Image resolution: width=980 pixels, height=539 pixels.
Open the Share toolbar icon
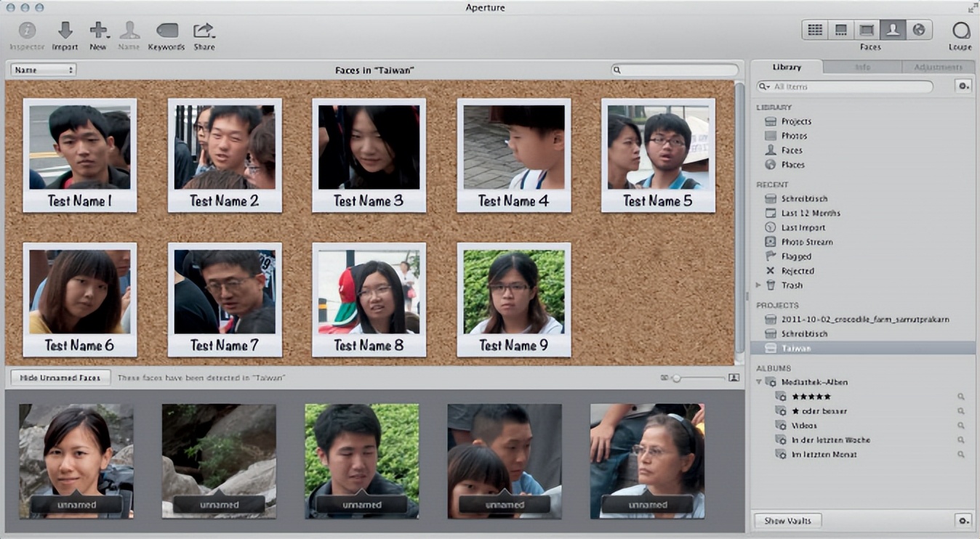click(x=204, y=31)
